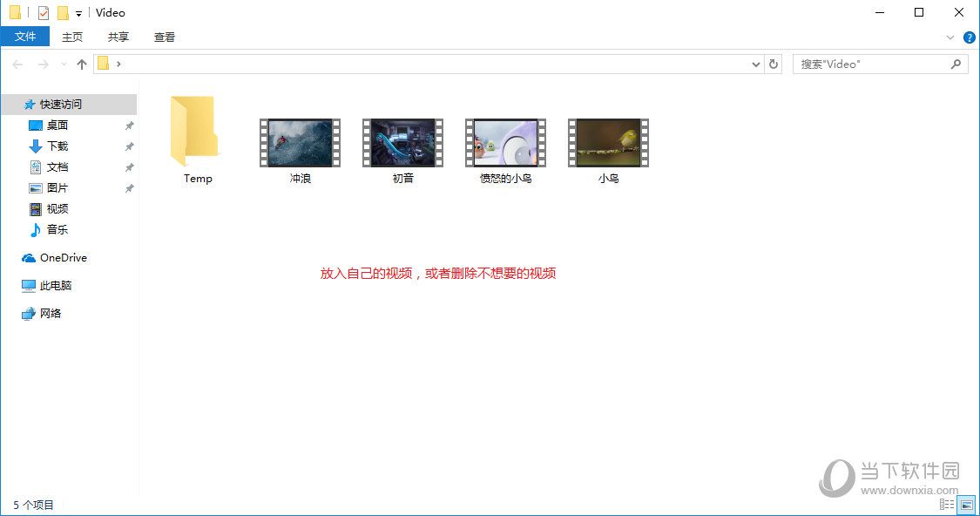Click the search magnifier icon
The image size is (980, 516).
[x=956, y=64]
